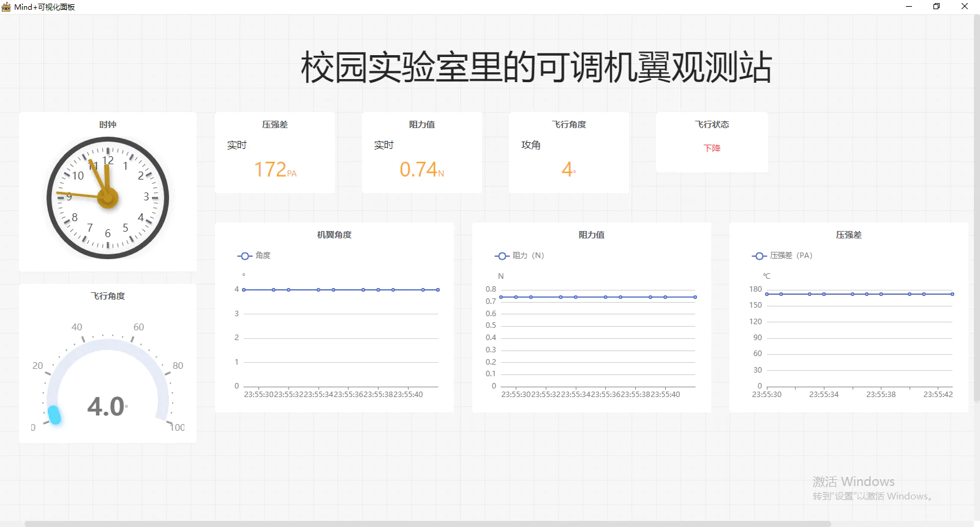Toggle the 角度 legend marker in 机翼角度 chart
Screen dimensions: 980x527
244,256
